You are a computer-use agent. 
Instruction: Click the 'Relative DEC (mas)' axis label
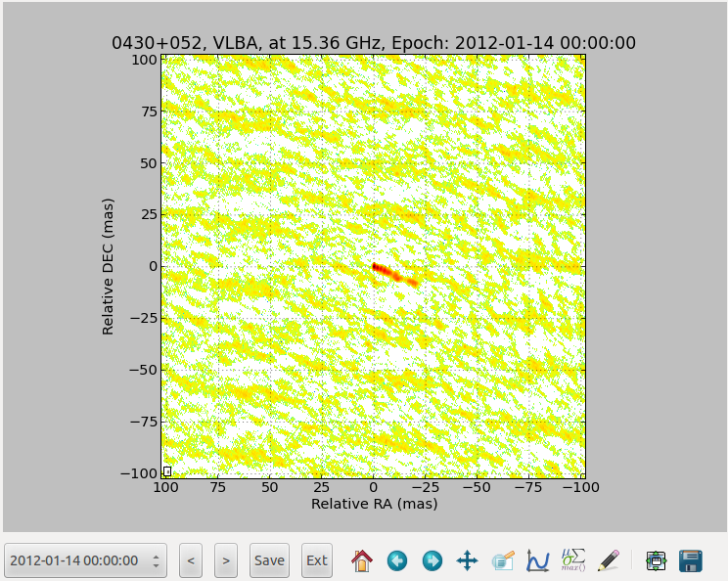(108, 267)
